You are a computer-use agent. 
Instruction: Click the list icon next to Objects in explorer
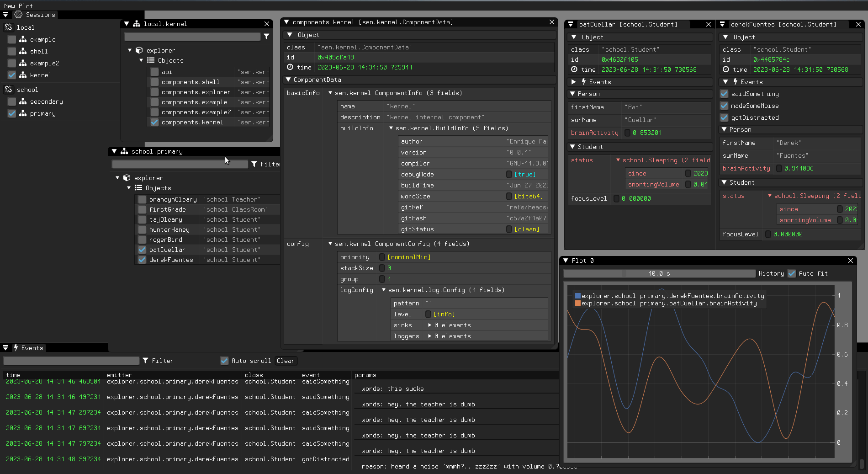coord(151,60)
